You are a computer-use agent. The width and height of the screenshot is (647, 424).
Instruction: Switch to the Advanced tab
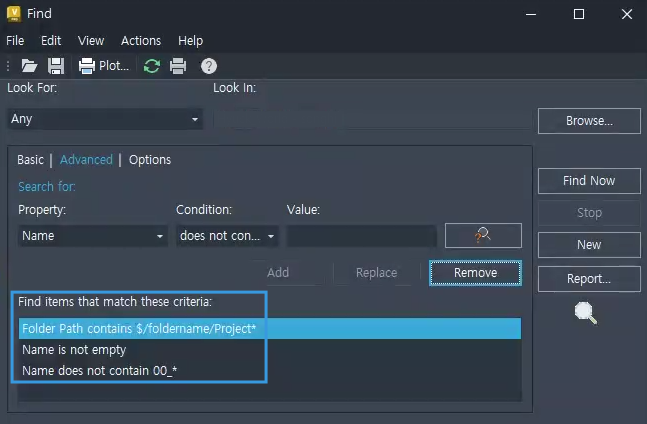(86, 160)
